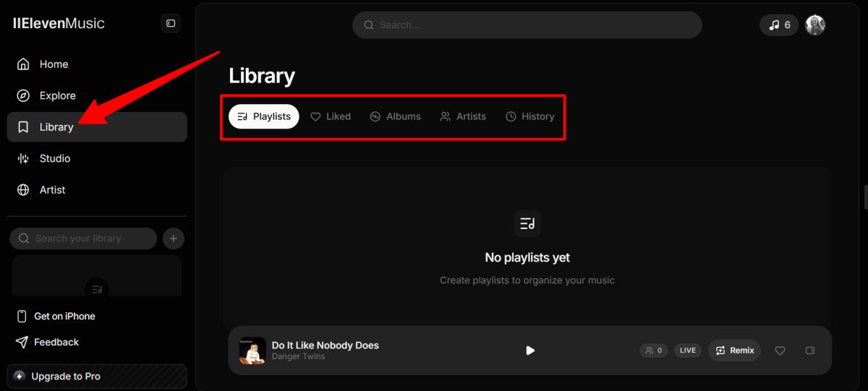Click the Studio equalizer icon
Image resolution: width=868 pixels, height=391 pixels.
pos(23,158)
